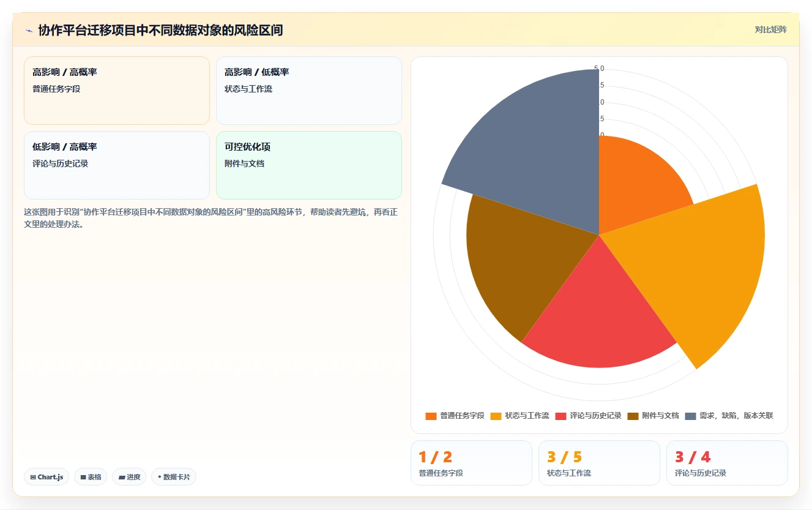Open the 1 / 2 普通任务字段 stat card
812x510 pixels.
[471, 463]
